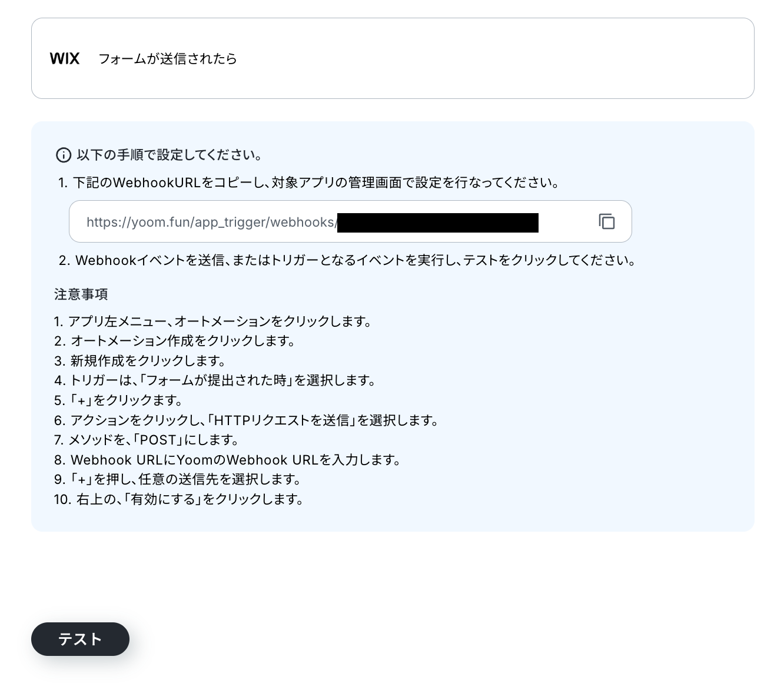The image size is (784, 683).
Task: Click the https://yoom.fun/app_trigger/webhooks/ URL text
Action: (x=211, y=222)
